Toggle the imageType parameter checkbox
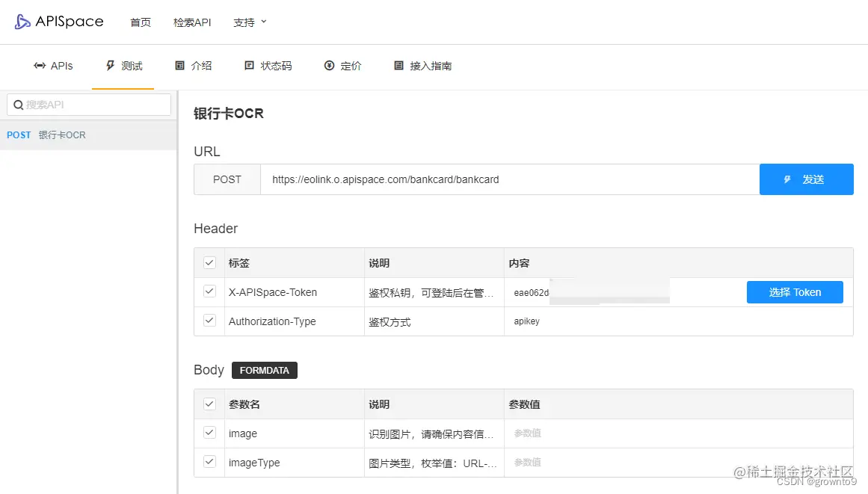 point(209,461)
